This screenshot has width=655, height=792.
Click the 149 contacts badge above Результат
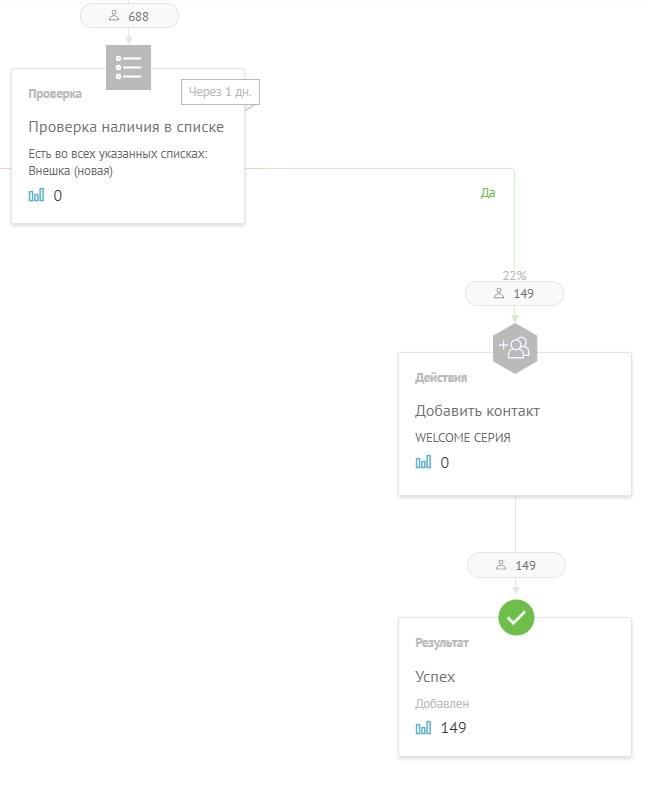(x=516, y=565)
